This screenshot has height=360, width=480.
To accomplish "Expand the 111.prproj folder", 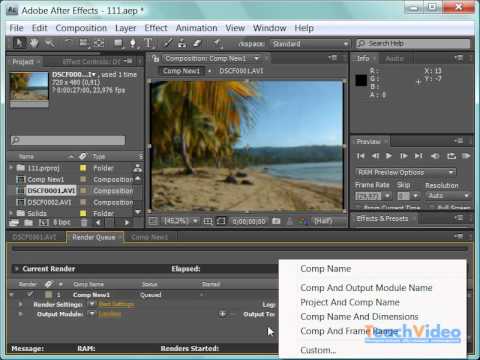I will tap(11, 168).
